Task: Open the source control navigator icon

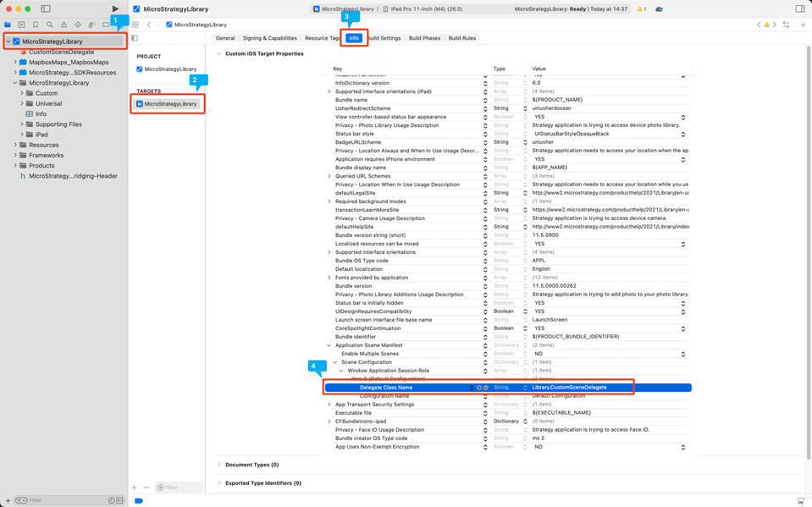Action: pyautogui.click(x=21, y=25)
